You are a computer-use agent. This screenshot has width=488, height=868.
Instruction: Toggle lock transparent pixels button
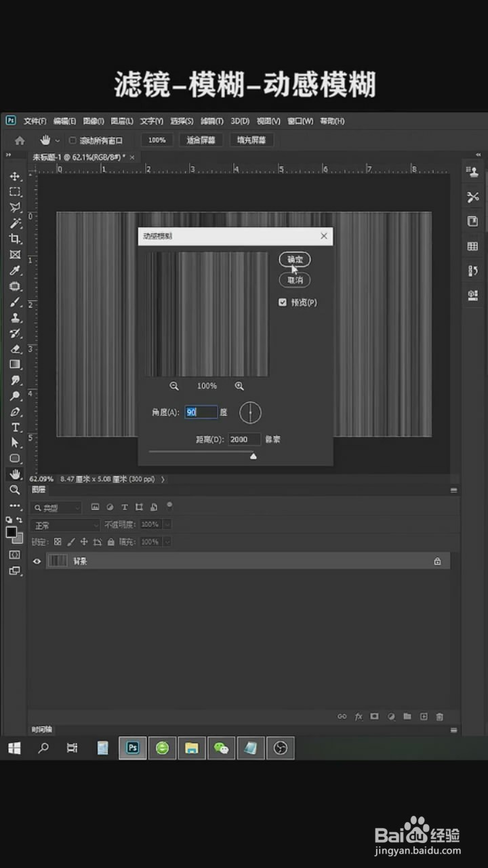(x=58, y=542)
